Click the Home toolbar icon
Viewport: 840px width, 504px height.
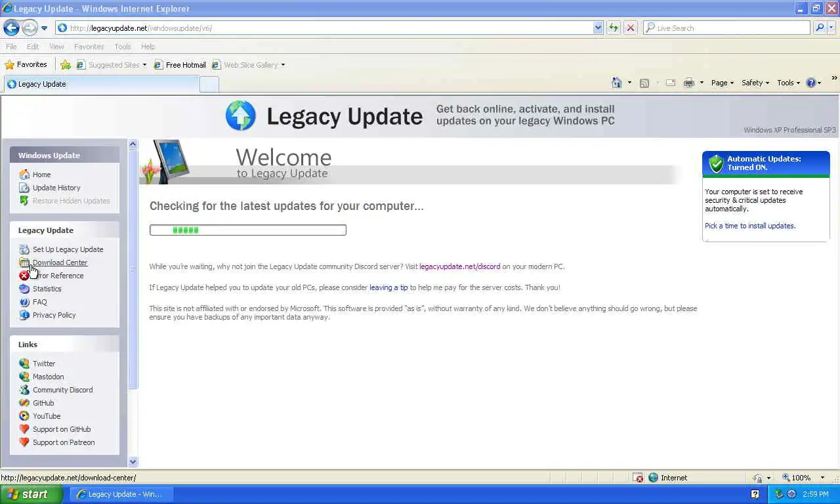[616, 83]
